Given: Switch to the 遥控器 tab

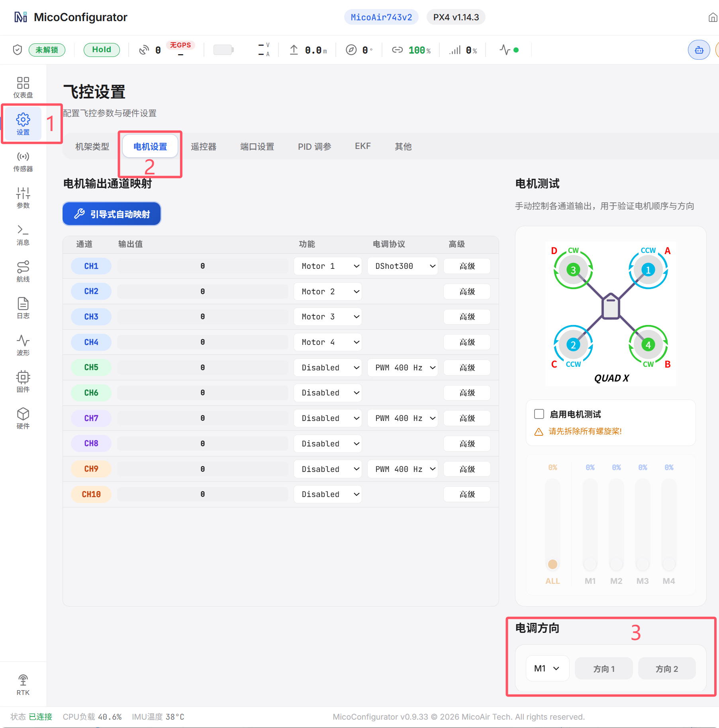Looking at the screenshot, I should [204, 147].
